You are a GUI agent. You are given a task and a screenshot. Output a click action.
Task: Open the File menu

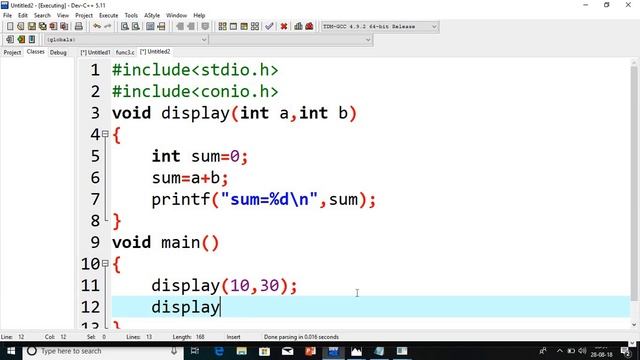click(x=7, y=16)
